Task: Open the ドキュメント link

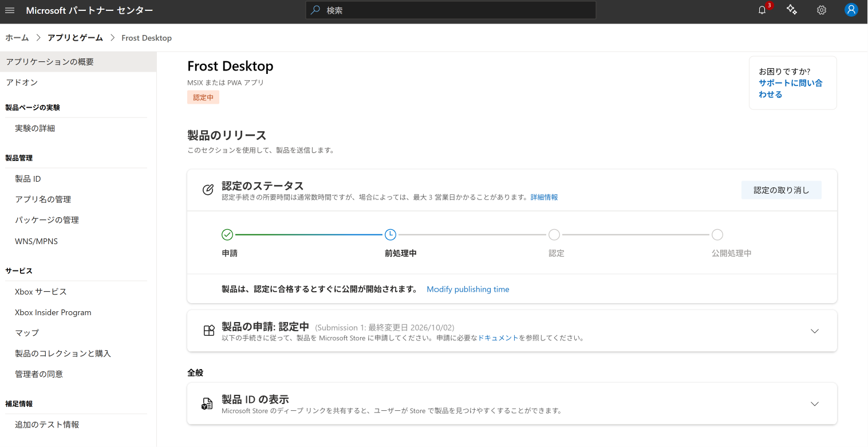Action: point(498,338)
